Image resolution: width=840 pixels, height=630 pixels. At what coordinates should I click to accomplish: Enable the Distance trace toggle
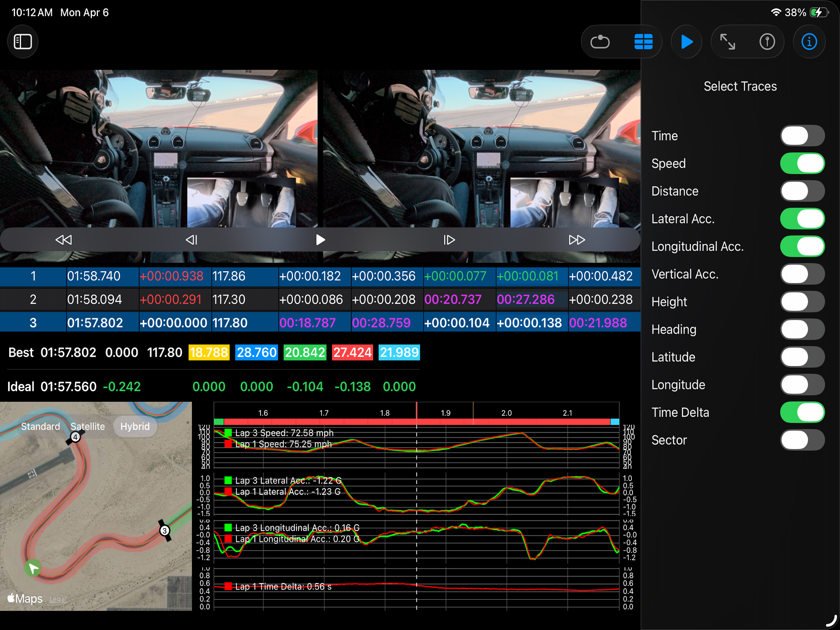click(802, 191)
